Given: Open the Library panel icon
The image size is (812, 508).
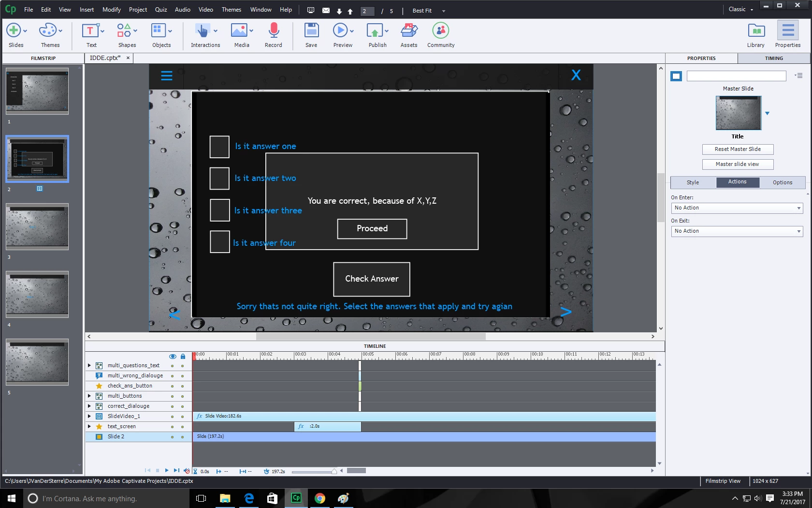Looking at the screenshot, I should click(x=756, y=31).
